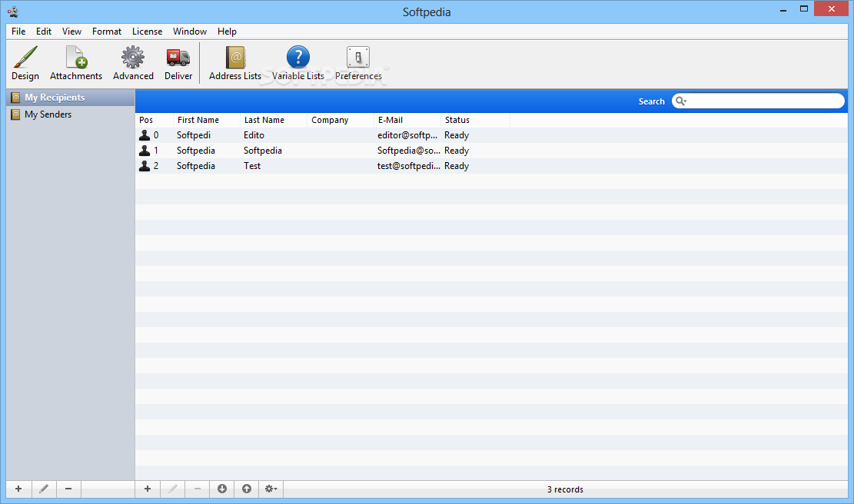Viewport: 854px width, 504px height.
Task: Select last name cell 'Edito'
Action: 254,135
